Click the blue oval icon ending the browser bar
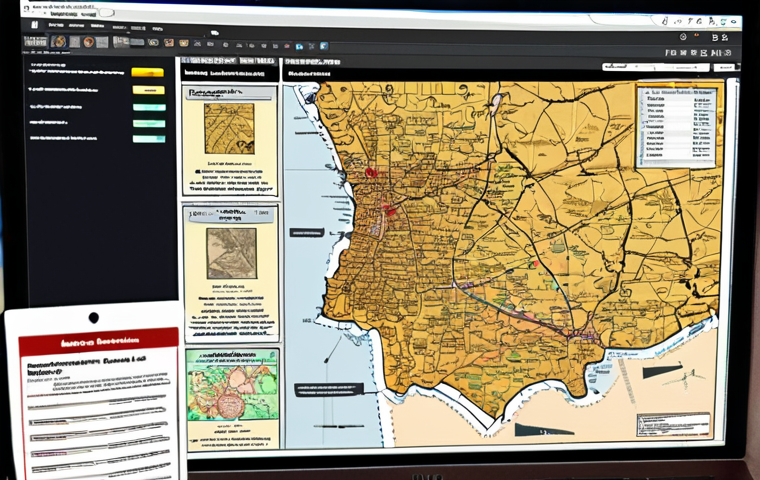The image size is (760, 480). pyautogui.click(x=735, y=22)
